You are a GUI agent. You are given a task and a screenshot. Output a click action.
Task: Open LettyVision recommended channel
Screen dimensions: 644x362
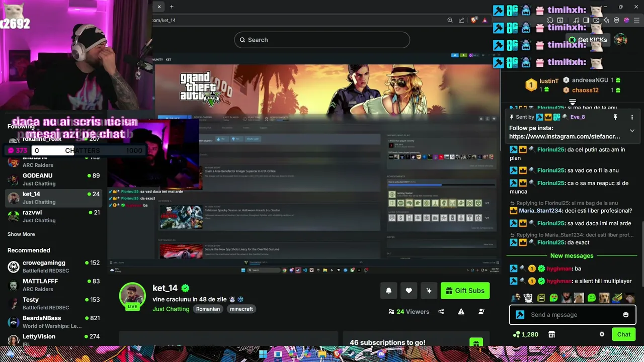54,340
